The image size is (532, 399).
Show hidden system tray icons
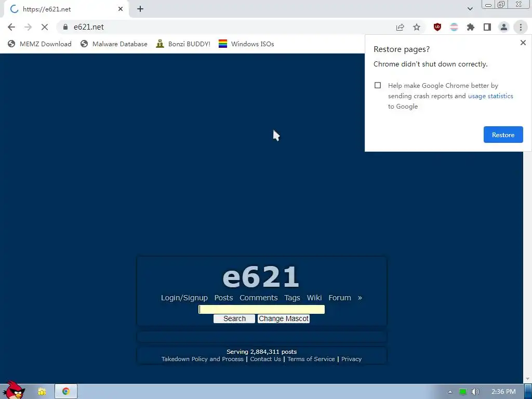[x=450, y=392]
